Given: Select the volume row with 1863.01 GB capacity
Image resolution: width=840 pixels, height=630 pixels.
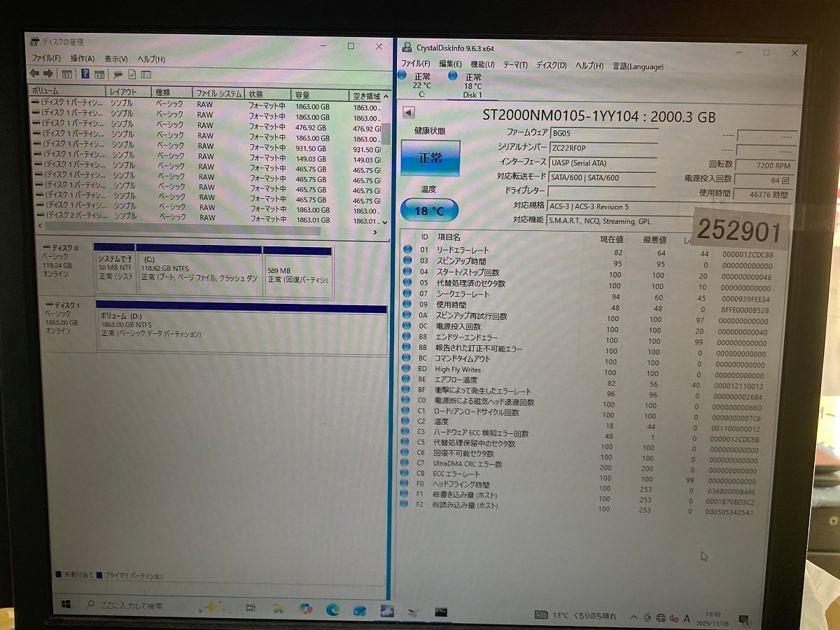Looking at the screenshot, I should (207, 218).
